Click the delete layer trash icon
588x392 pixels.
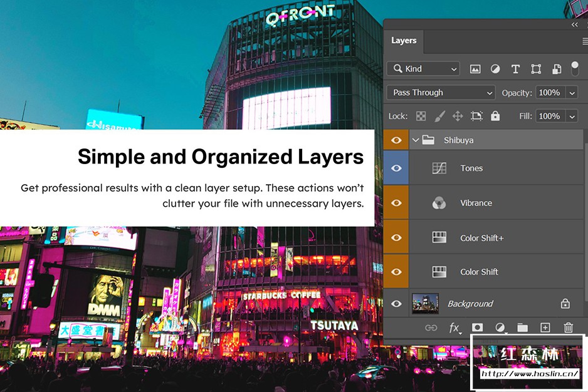(x=568, y=328)
